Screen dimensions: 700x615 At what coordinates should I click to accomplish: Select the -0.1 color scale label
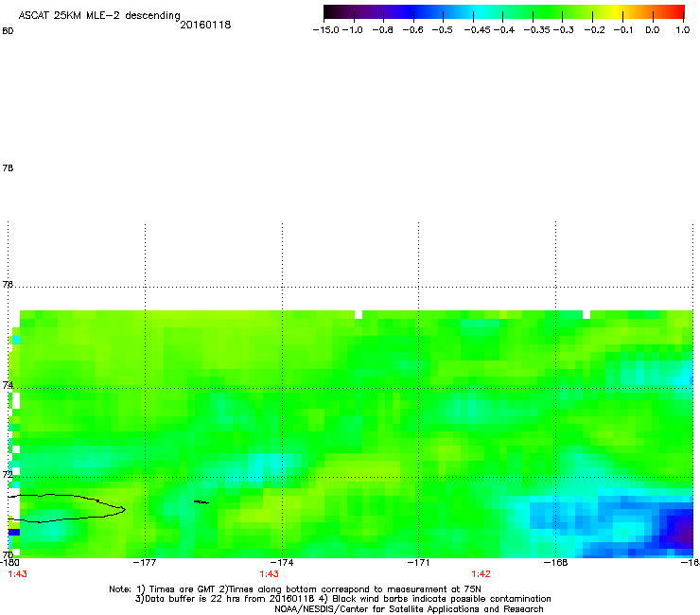tap(623, 30)
